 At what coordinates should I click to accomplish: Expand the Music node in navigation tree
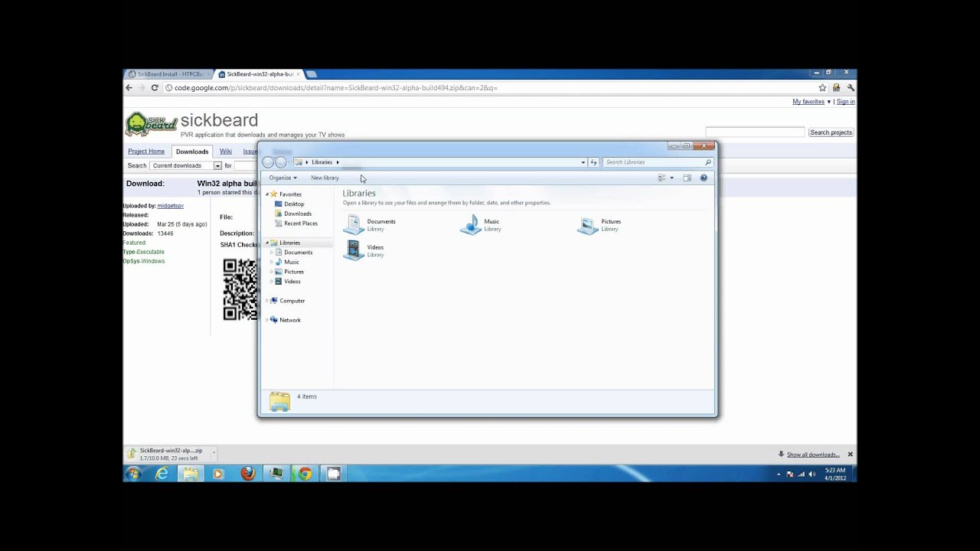(271, 262)
